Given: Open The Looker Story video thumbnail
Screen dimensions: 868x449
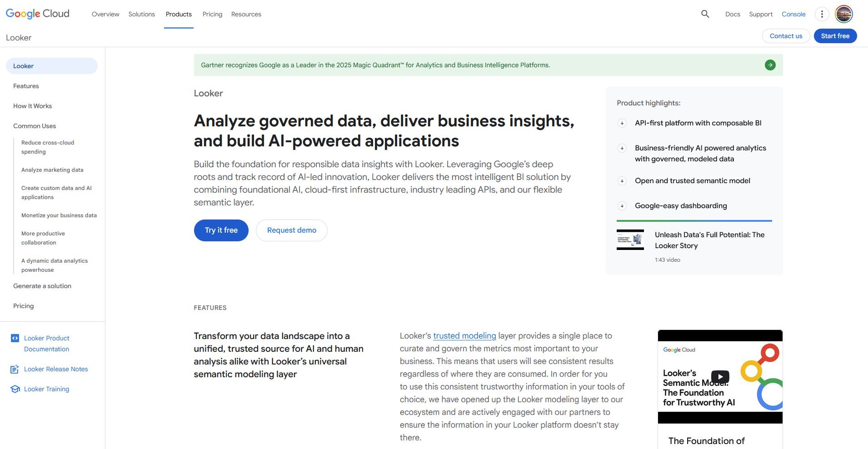Looking at the screenshot, I should click(x=630, y=239).
